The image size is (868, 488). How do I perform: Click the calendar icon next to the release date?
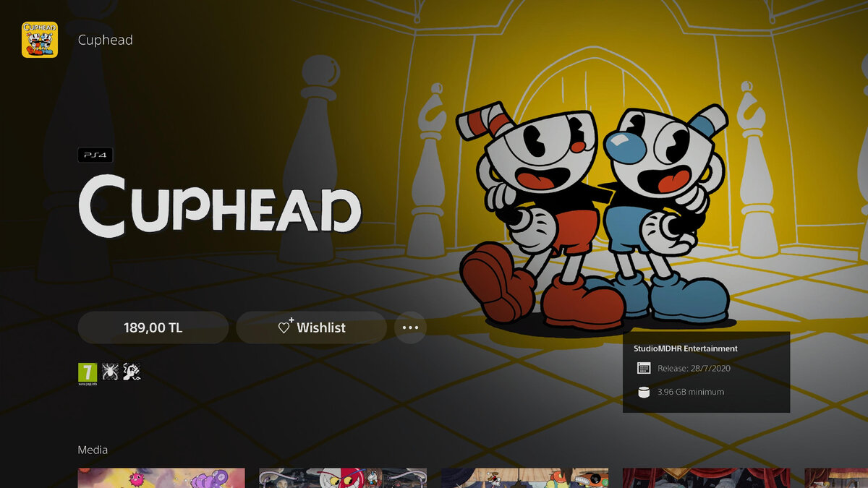coord(644,369)
